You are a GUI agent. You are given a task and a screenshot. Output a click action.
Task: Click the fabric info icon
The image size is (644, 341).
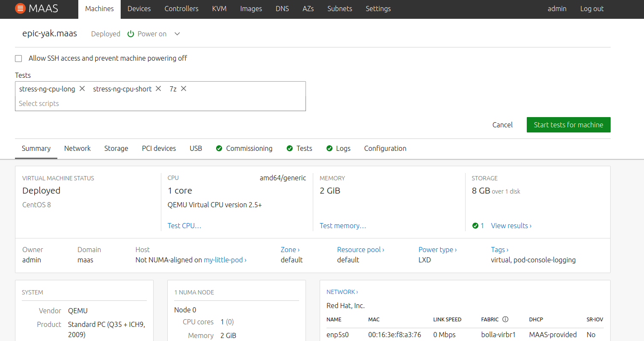point(505,319)
